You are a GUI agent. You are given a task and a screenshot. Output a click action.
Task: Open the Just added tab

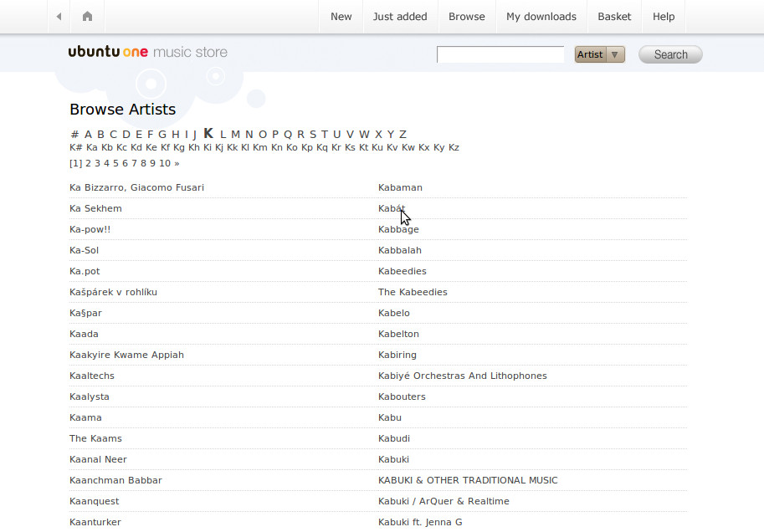click(x=400, y=17)
